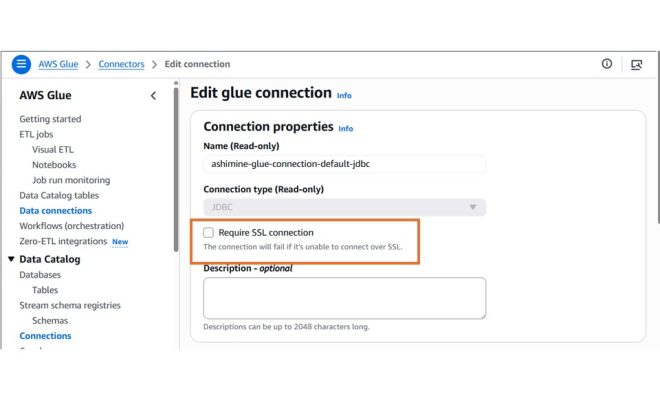Select Getting started in sidebar
The width and height of the screenshot is (660, 400).
[x=50, y=119]
